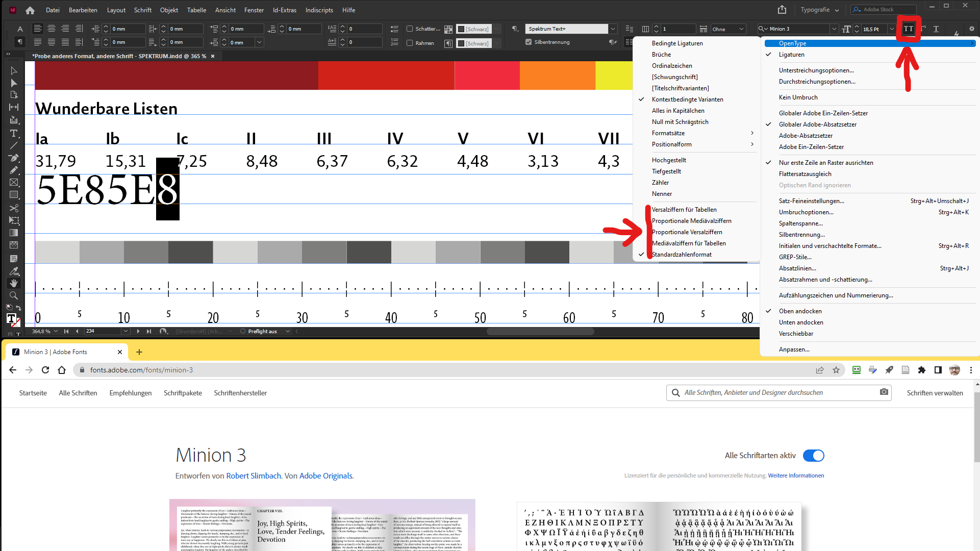Select the Free Transform tool
The image size is (980, 551).
(x=14, y=220)
